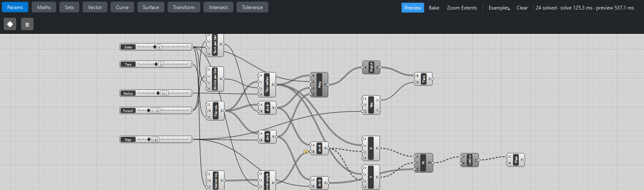Click the C input port of PlnSrf
This screenshot has width=644, height=190.
(363, 67)
